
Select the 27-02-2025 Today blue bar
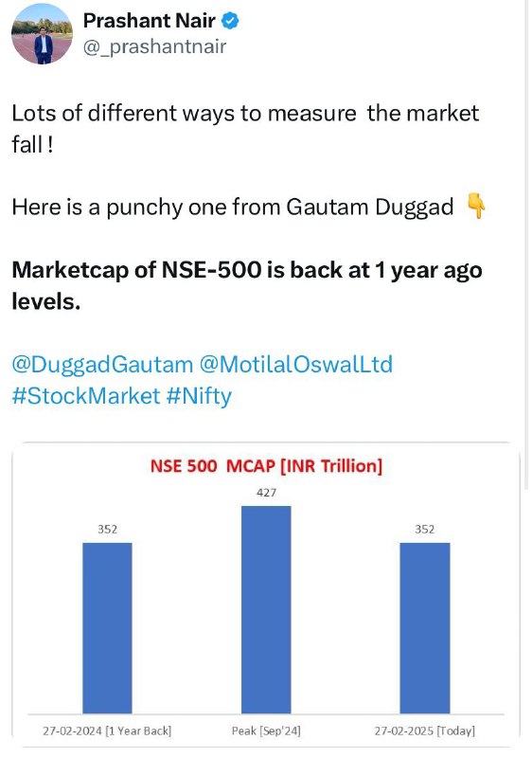[x=425, y=628]
